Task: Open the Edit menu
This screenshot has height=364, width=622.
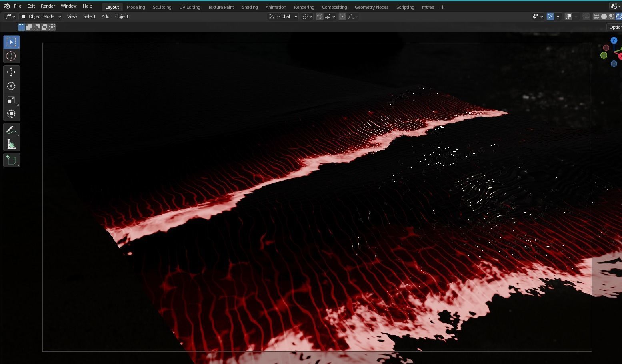Action: [x=31, y=6]
